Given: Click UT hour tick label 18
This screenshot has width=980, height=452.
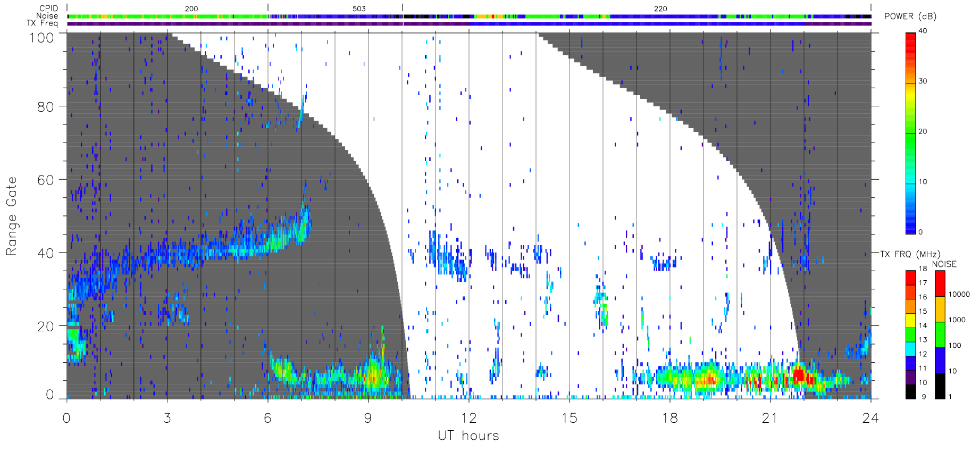Looking at the screenshot, I should click(669, 418).
